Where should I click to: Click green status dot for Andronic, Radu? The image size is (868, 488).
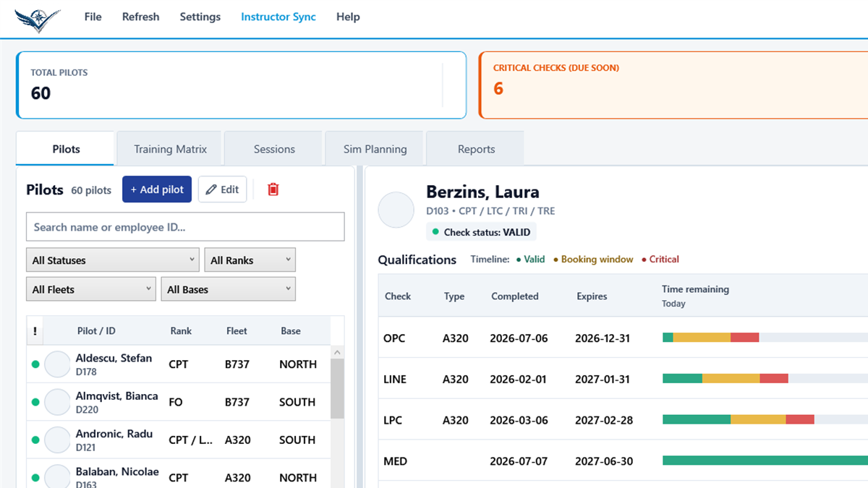pos(35,440)
